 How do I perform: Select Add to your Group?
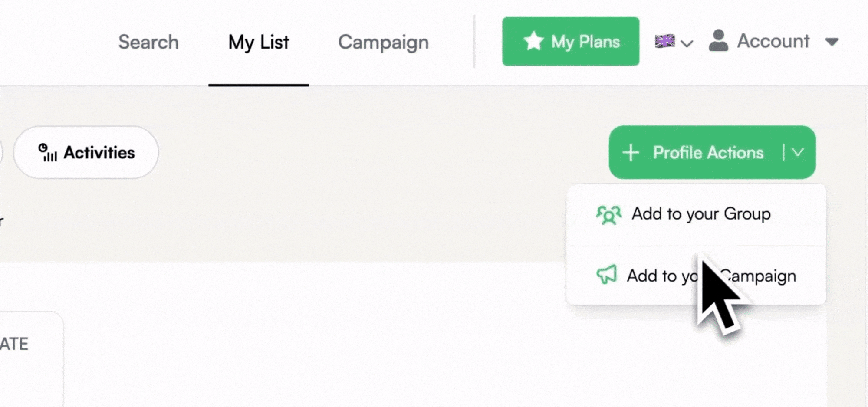click(696, 215)
